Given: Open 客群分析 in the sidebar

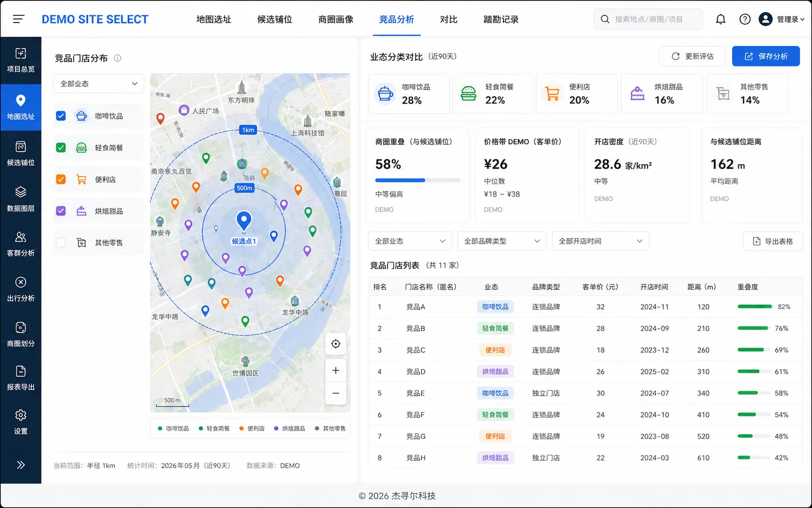Looking at the screenshot, I should tap(20, 244).
